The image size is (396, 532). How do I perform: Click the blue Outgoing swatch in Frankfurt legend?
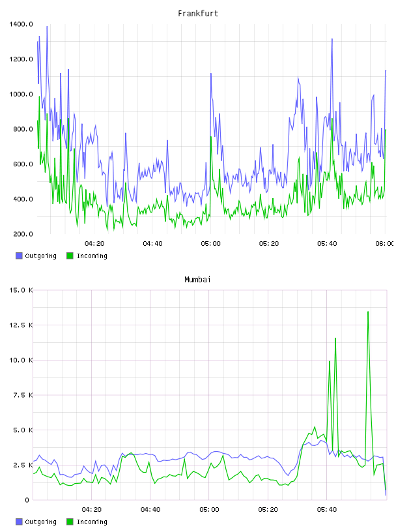(x=19, y=256)
